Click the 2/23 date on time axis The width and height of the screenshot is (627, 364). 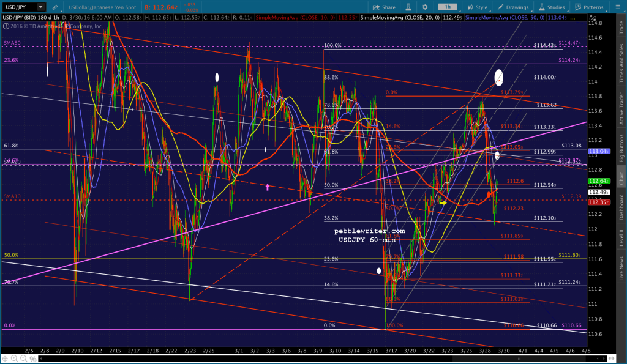(190, 351)
